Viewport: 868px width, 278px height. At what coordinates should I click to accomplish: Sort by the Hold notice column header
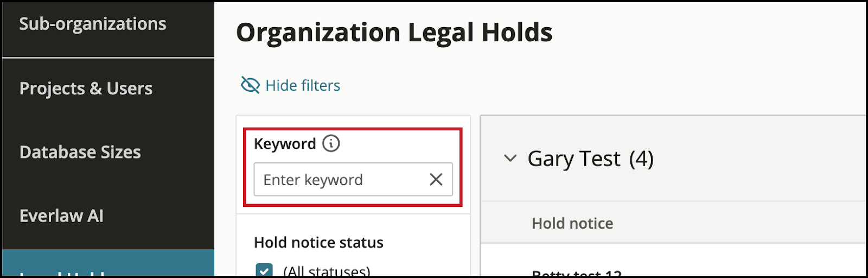point(572,223)
